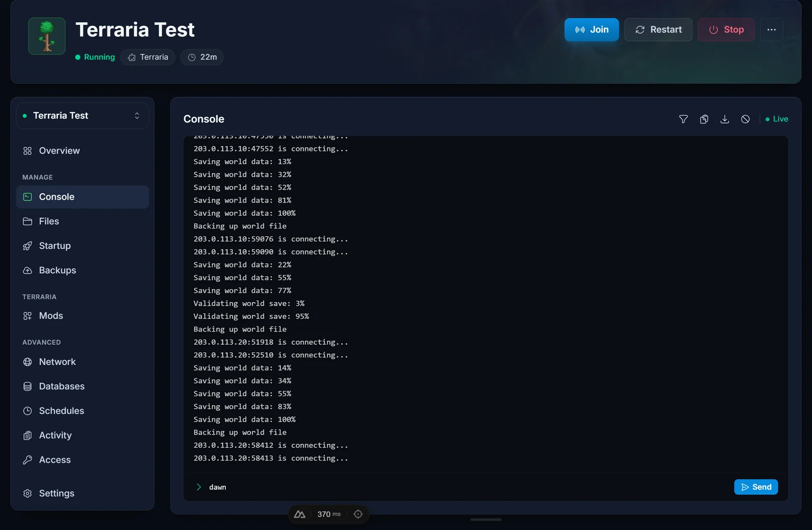This screenshot has height=530, width=812.
Task: Copy console output with clipboard icon
Action: click(704, 119)
